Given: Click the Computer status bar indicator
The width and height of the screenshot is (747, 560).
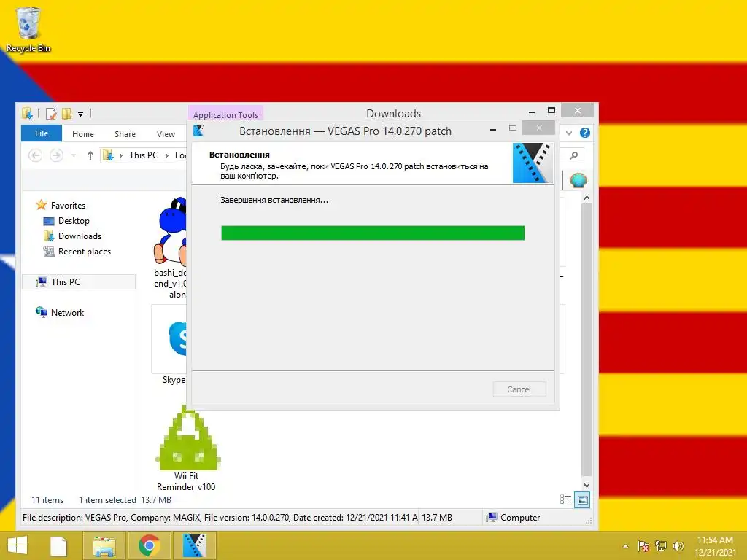Looking at the screenshot, I should coord(513,518).
